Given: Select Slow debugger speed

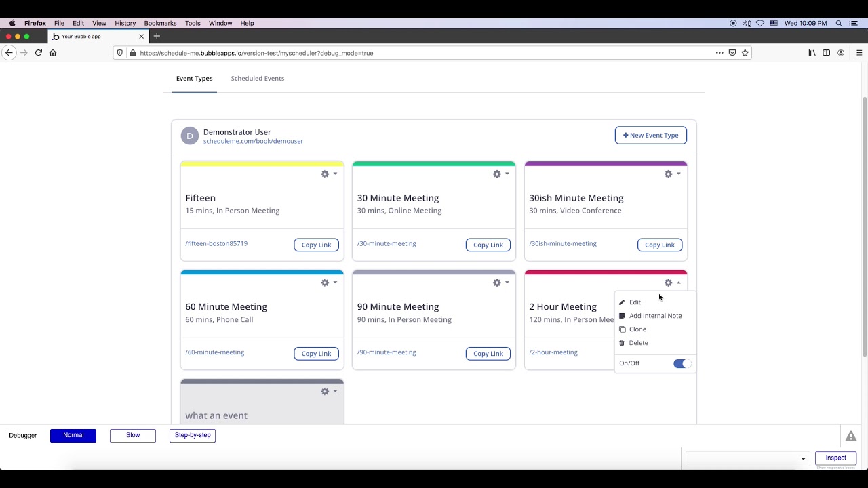Looking at the screenshot, I should tap(133, 436).
